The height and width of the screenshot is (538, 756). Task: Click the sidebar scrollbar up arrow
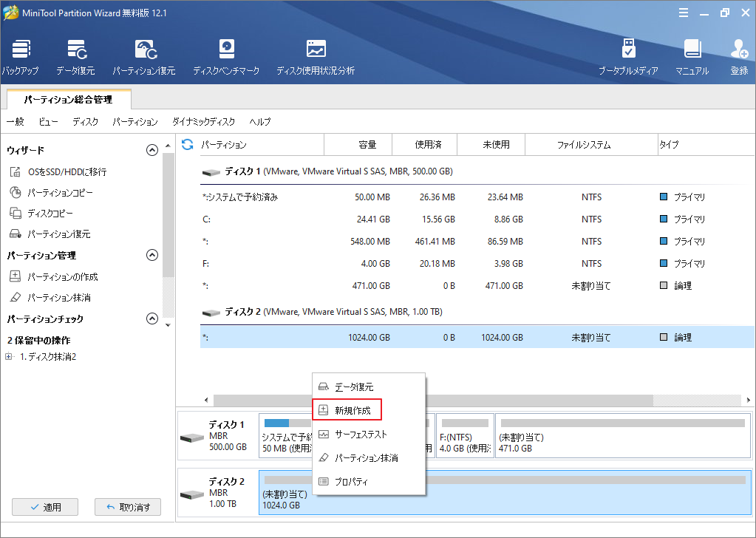click(x=168, y=145)
